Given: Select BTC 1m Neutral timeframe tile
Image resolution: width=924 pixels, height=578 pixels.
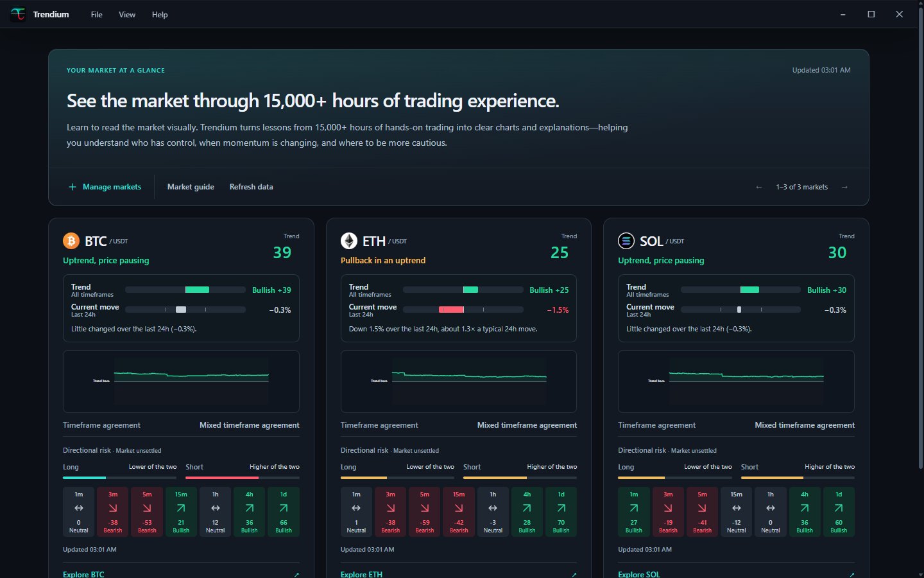Looking at the screenshot, I should [x=79, y=512].
